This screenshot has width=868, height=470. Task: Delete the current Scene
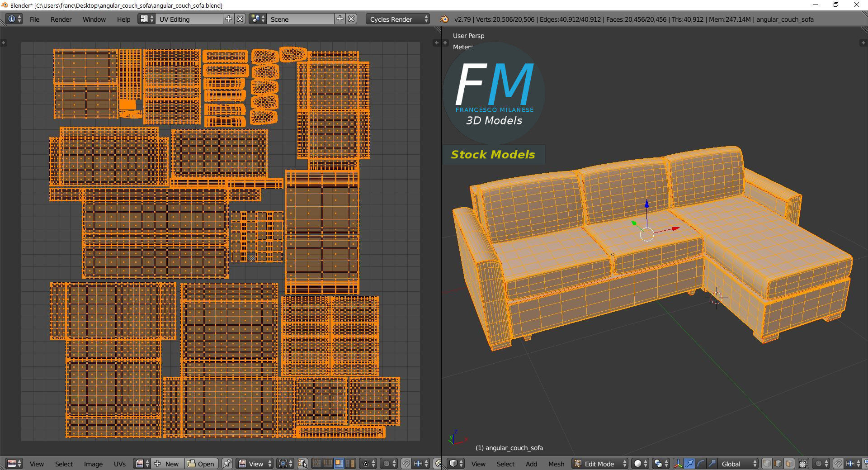pyautogui.click(x=352, y=19)
